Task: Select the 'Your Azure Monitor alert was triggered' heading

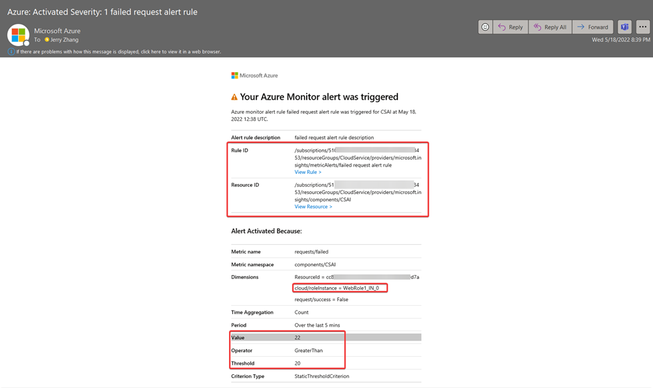Action: [x=319, y=97]
